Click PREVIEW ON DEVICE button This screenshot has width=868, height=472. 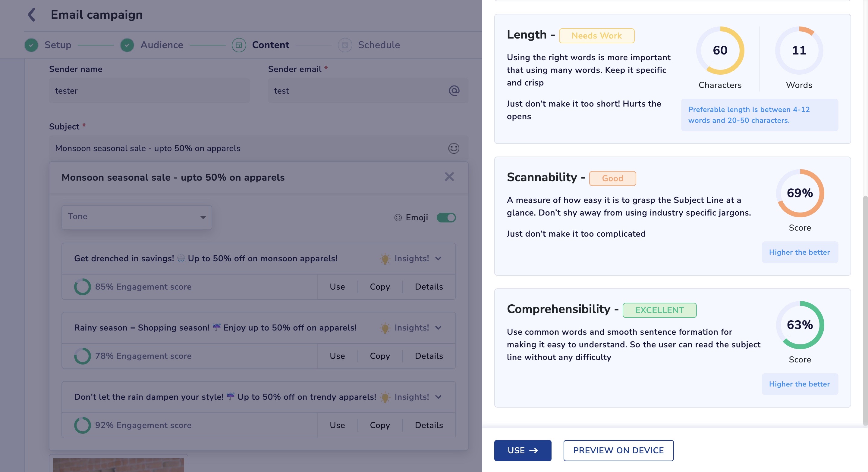click(x=618, y=450)
